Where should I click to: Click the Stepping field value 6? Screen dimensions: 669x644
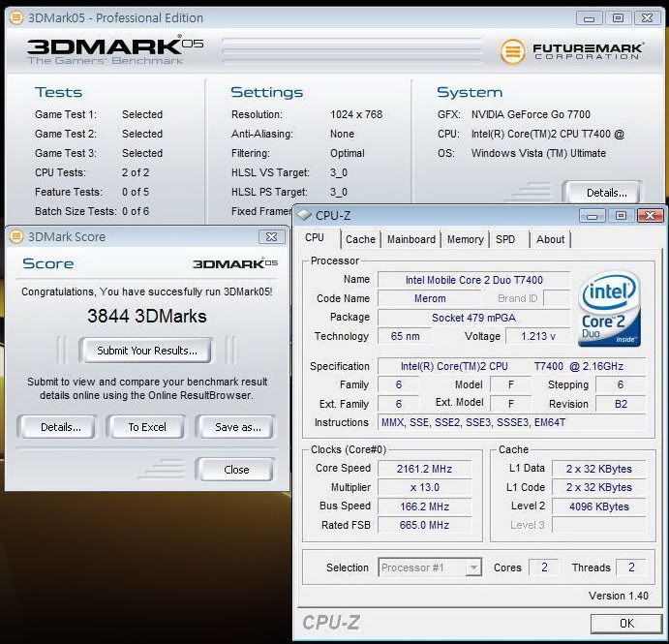click(621, 384)
